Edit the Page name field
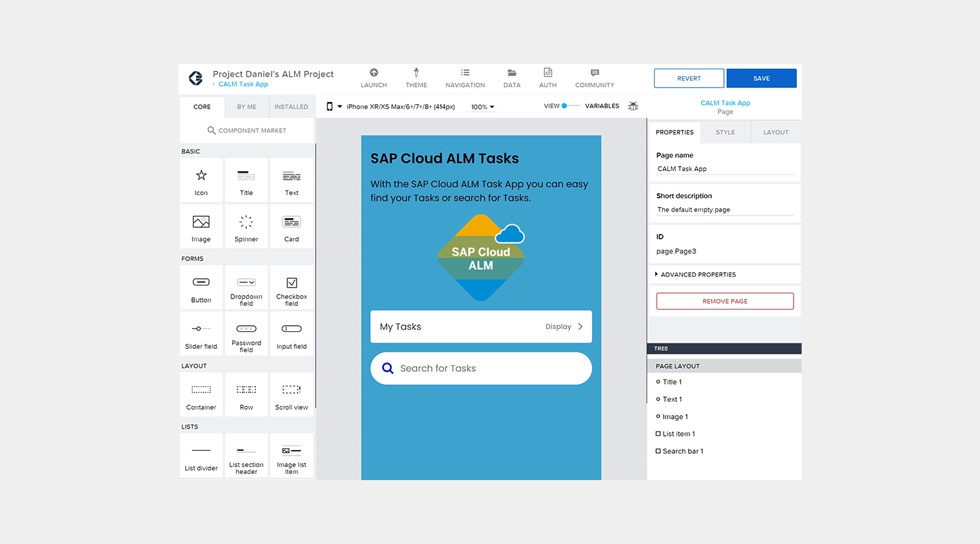Screen dimensions: 980x544 (725, 169)
